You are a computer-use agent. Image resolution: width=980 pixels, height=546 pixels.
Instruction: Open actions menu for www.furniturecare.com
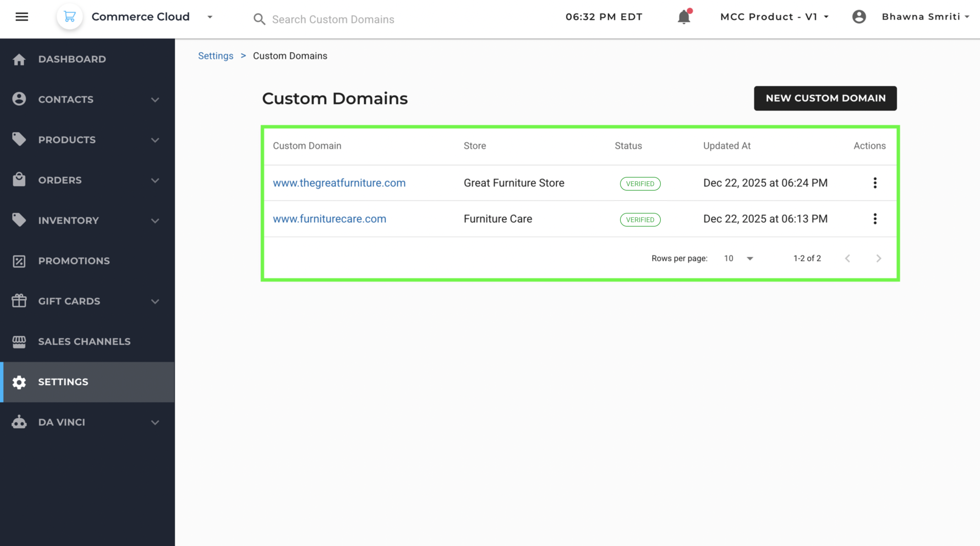pyautogui.click(x=875, y=219)
